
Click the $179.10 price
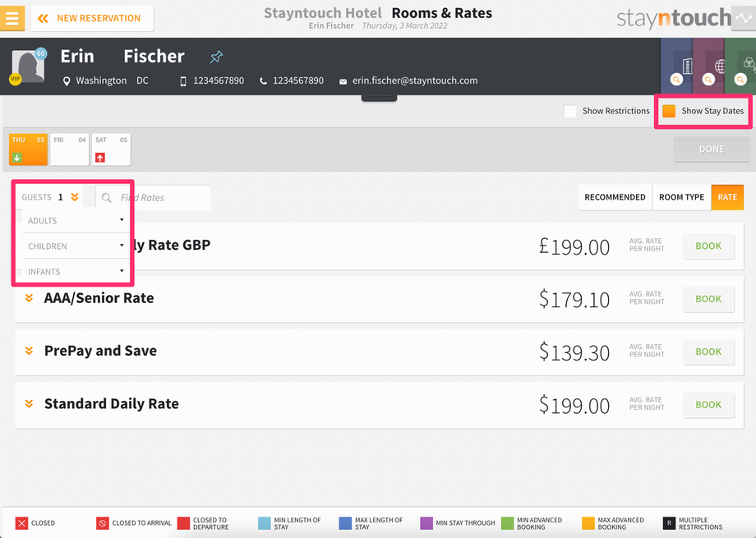coord(574,299)
